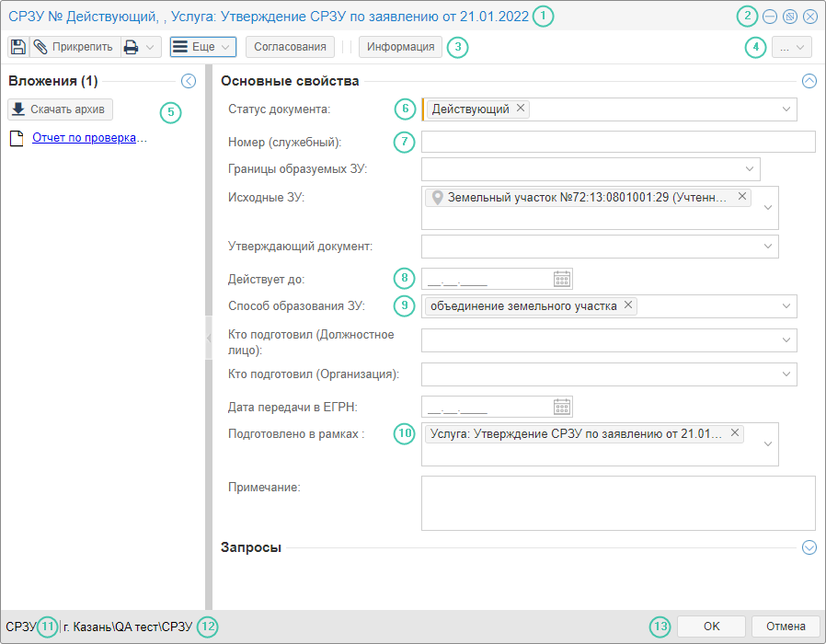Click the printer icon in toolbar
The height and width of the screenshot is (644, 826).
[132, 47]
